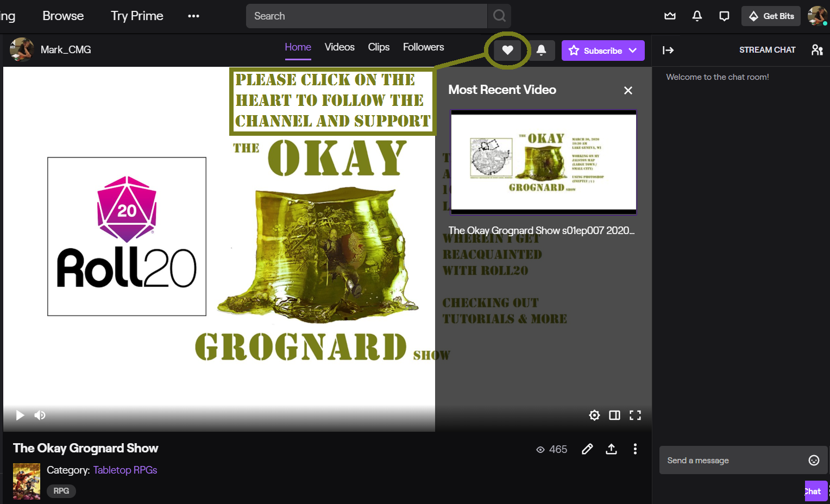Image resolution: width=830 pixels, height=504 pixels.
Task: Close Most Recent Video panel
Action: coord(628,90)
